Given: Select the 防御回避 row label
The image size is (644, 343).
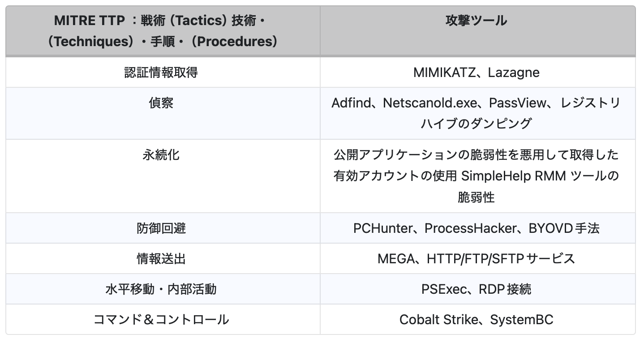Looking at the screenshot, I should tap(161, 228).
